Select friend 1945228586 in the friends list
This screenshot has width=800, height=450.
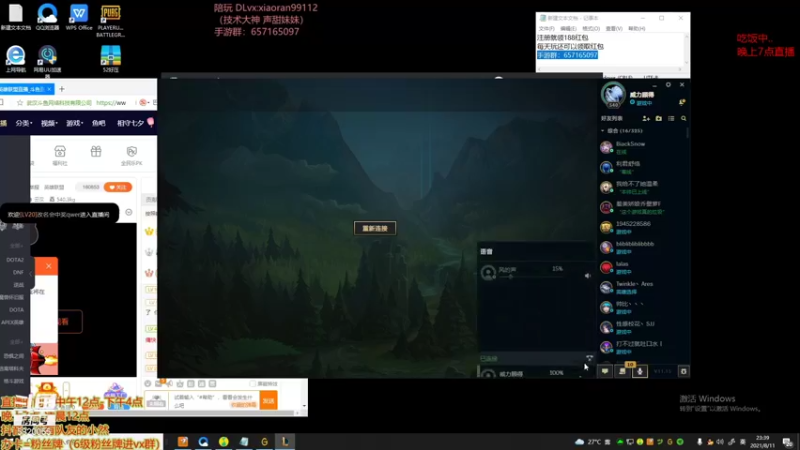coord(642,228)
